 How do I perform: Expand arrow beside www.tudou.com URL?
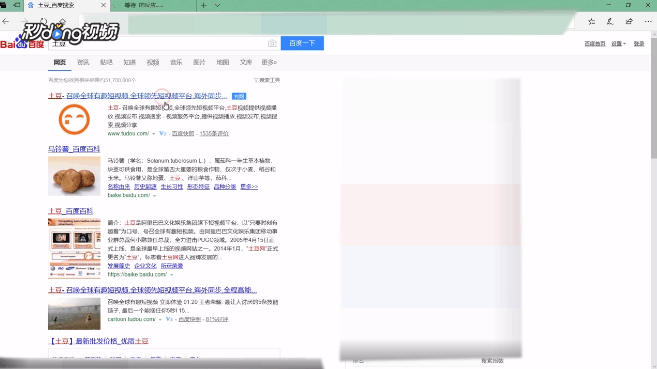click(154, 134)
